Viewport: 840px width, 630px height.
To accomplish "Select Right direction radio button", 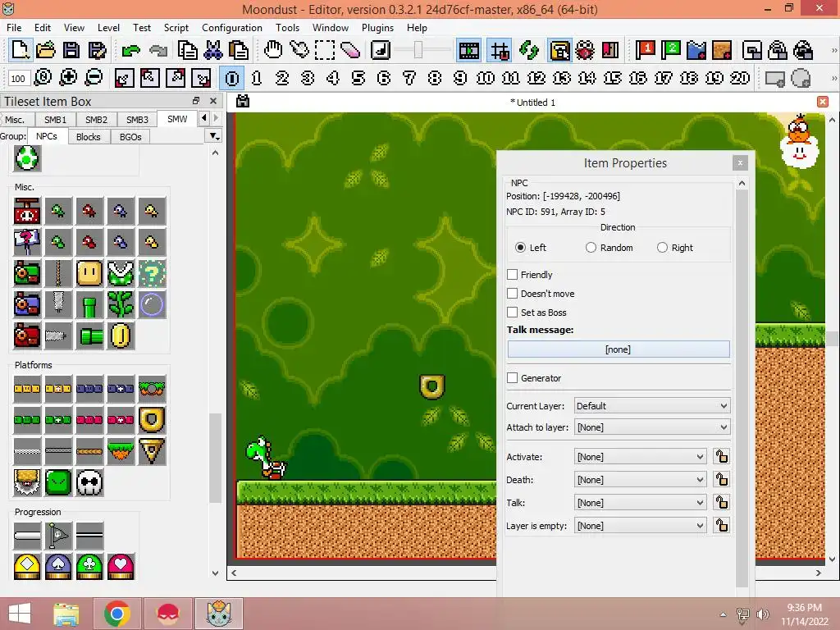I will click(662, 248).
